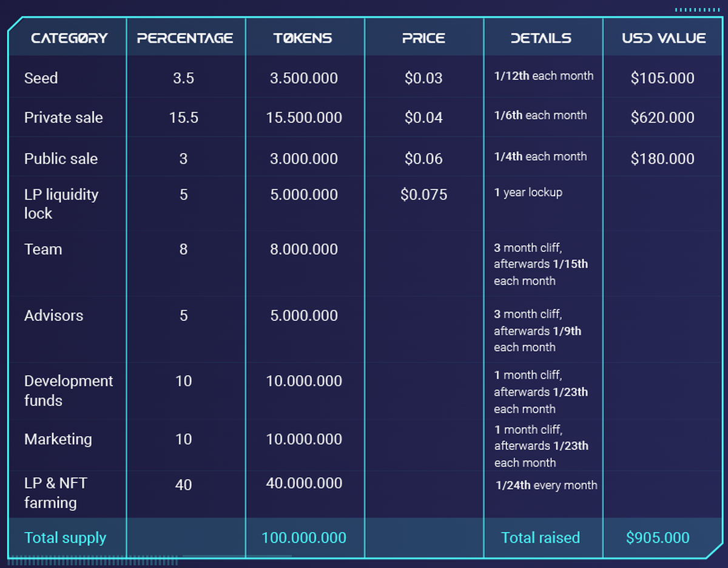The width and height of the screenshot is (728, 568).
Task: Select the Team row label
Action: point(43,249)
